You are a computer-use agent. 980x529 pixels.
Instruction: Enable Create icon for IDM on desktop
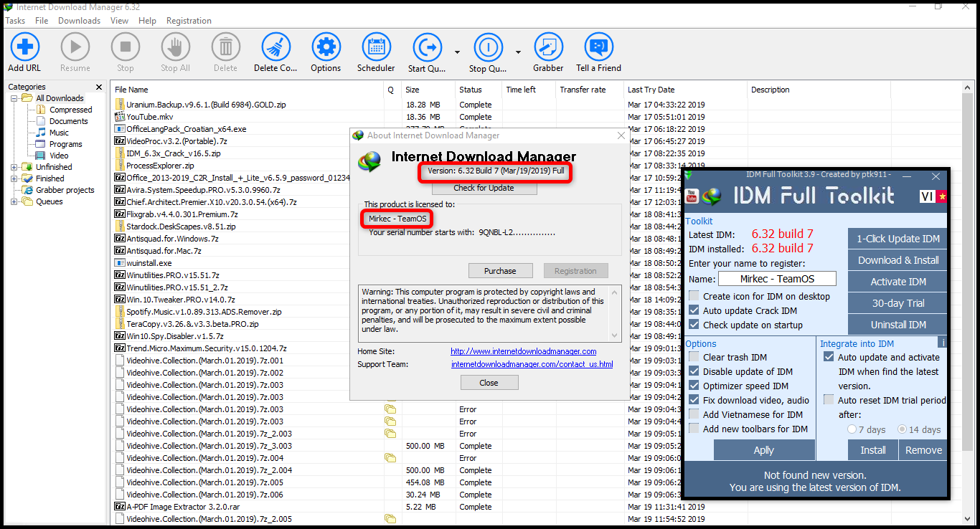click(694, 296)
